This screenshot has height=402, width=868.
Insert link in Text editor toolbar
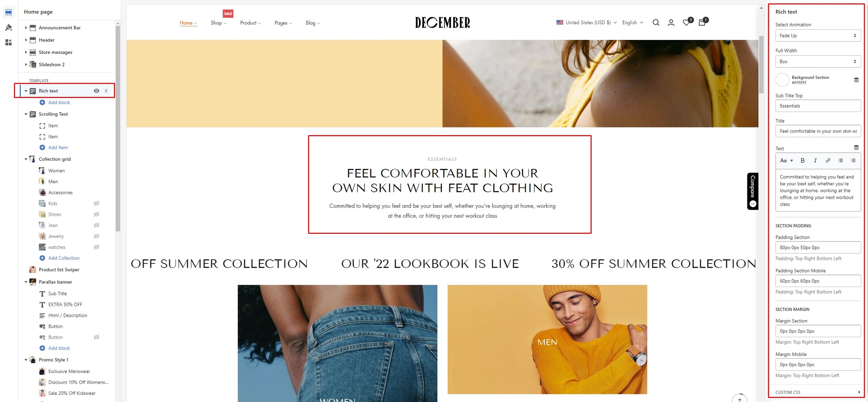click(828, 161)
